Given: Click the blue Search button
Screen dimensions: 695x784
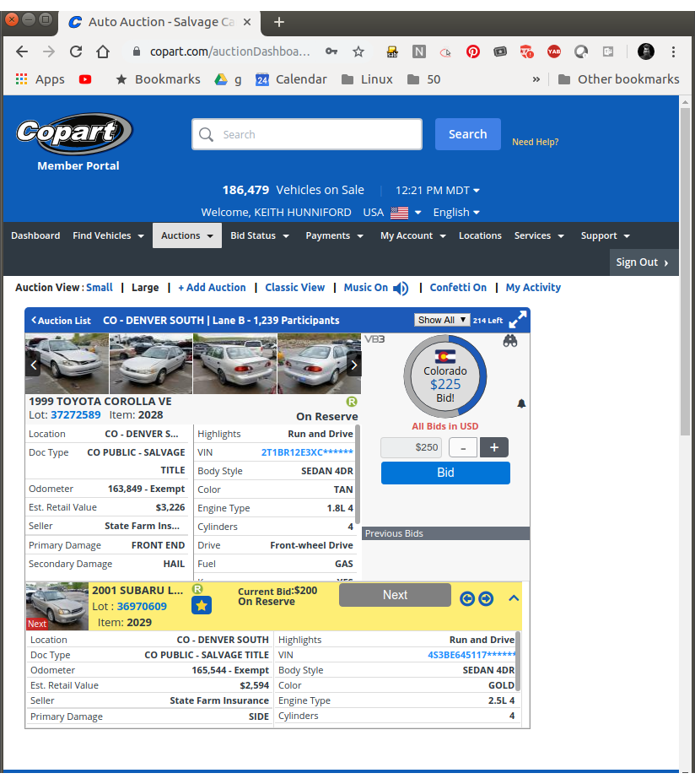Looking at the screenshot, I should (x=467, y=134).
